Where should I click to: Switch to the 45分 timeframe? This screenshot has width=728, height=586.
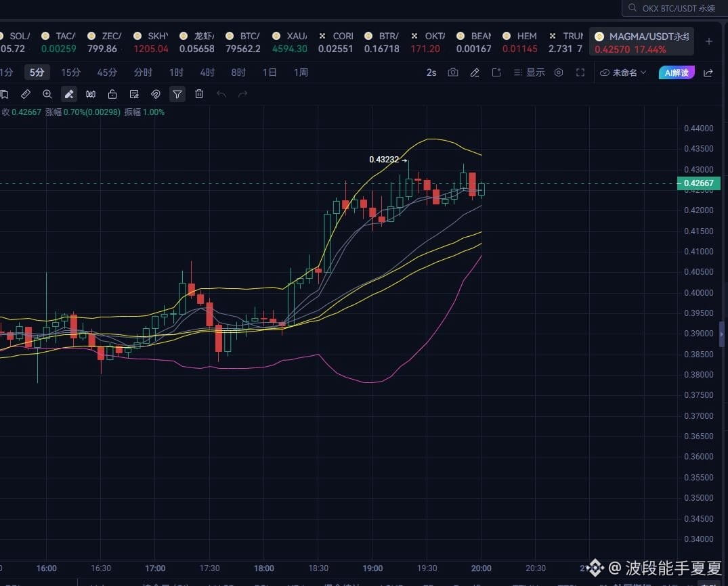(x=107, y=72)
